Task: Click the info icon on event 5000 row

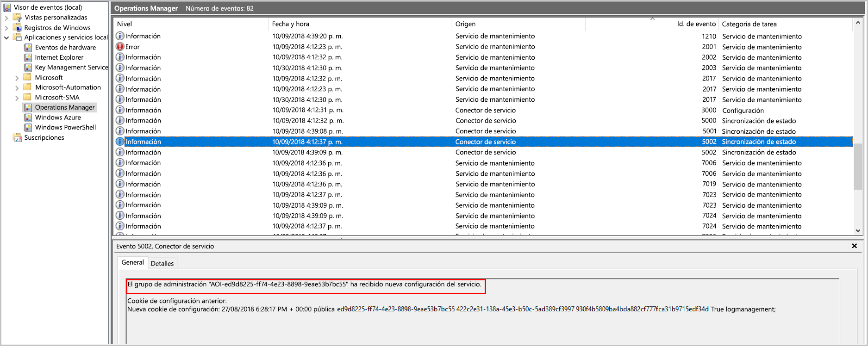Action: pyautogui.click(x=120, y=121)
